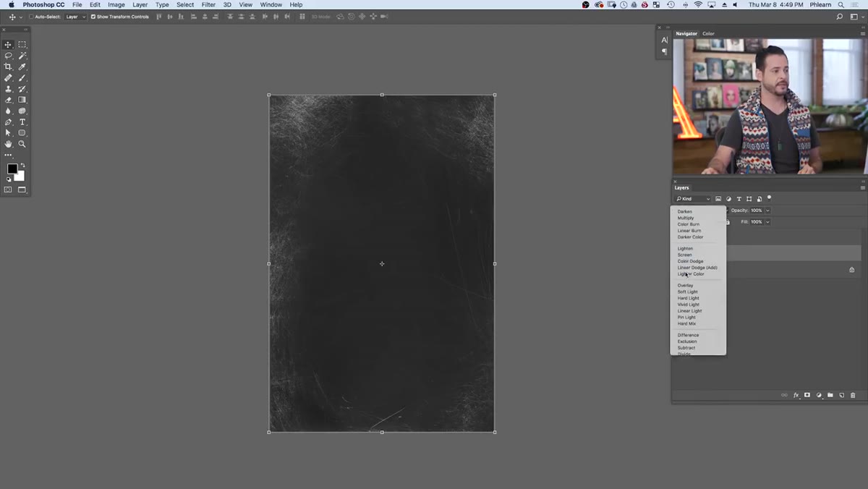Toggle Quick Mask mode
This screenshot has width=868, height=489.
8,190
